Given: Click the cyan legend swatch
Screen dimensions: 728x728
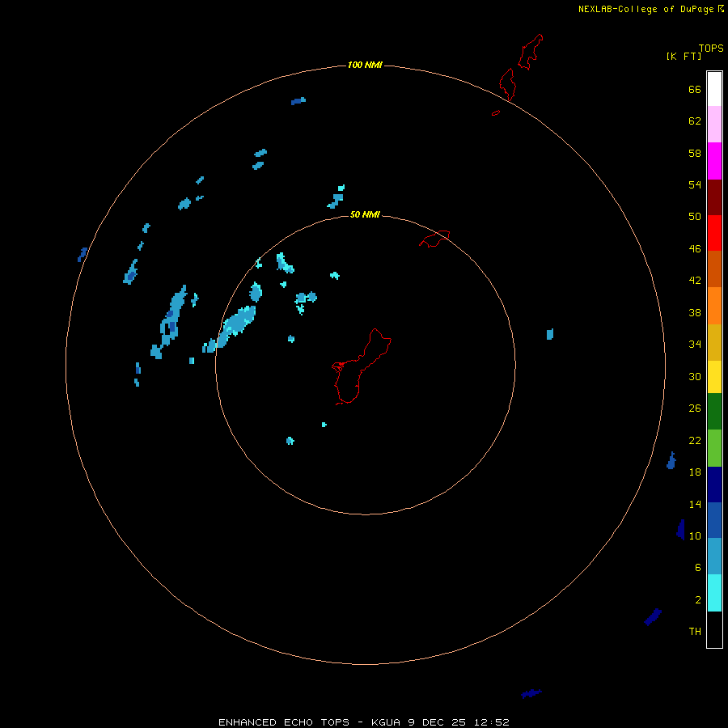Looking at the screenshot, I should [x=714, y=593].
